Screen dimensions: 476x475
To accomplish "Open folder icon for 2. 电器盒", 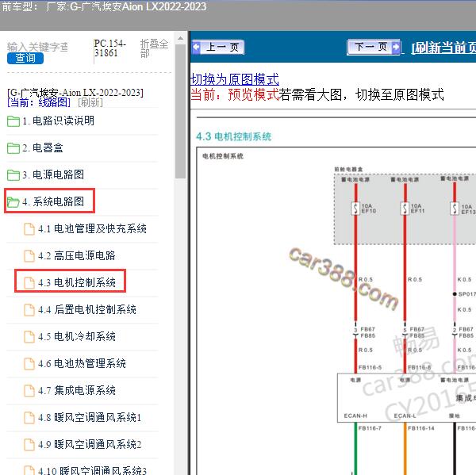I will (x=13, y=148).
